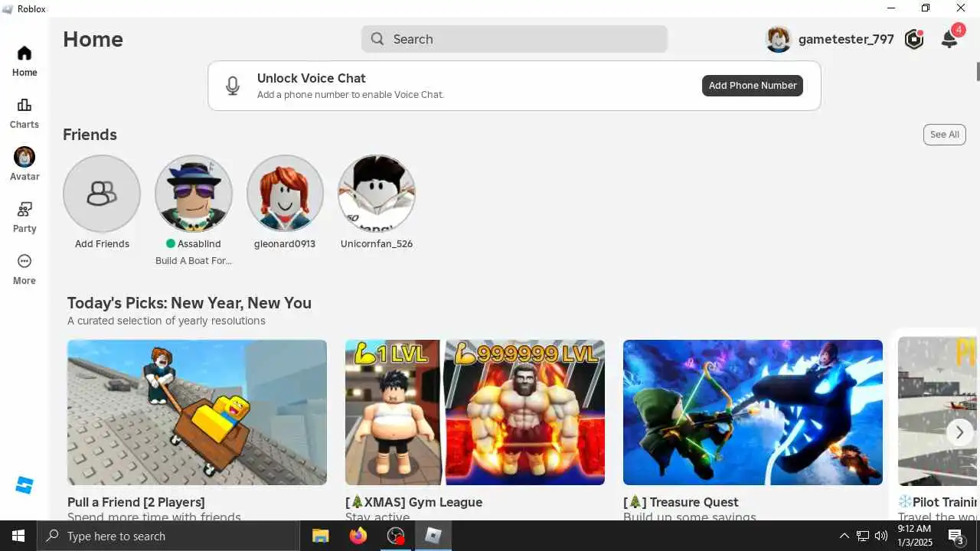The width and height of the screenshot is (980, 551).
Task: Click the magnifier icon in the search bar
Action: [377, 39]
